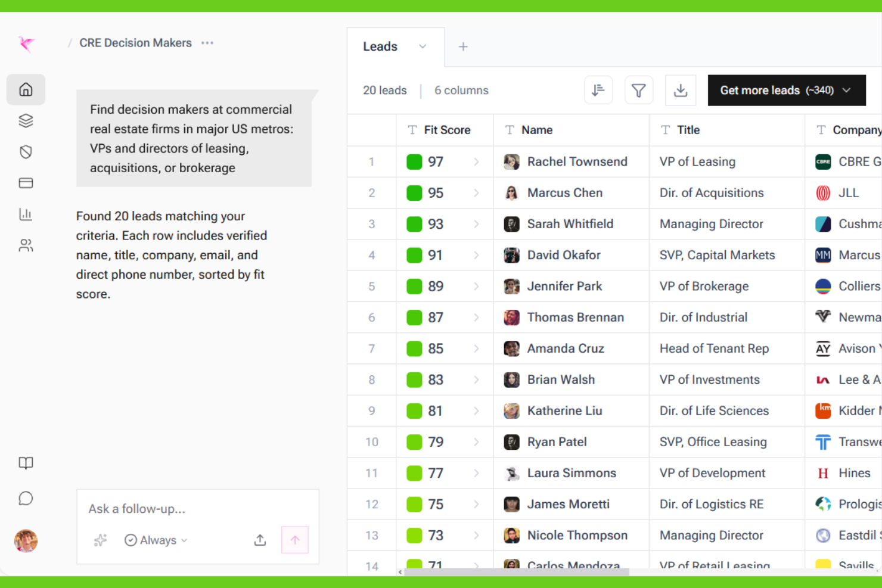This screenshot has width=882, height=588.
Task: Open the Home view in the sidebar
Action: pos(26,89)
